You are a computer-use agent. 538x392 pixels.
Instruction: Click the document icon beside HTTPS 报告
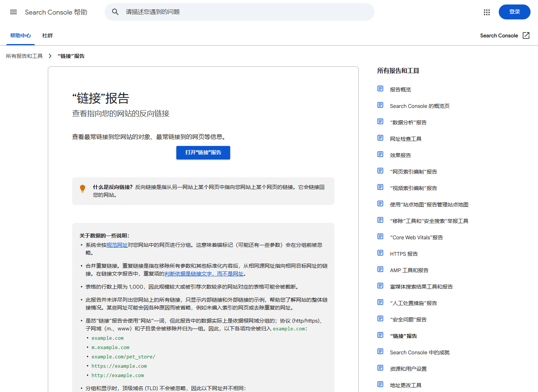pos(380,253)
